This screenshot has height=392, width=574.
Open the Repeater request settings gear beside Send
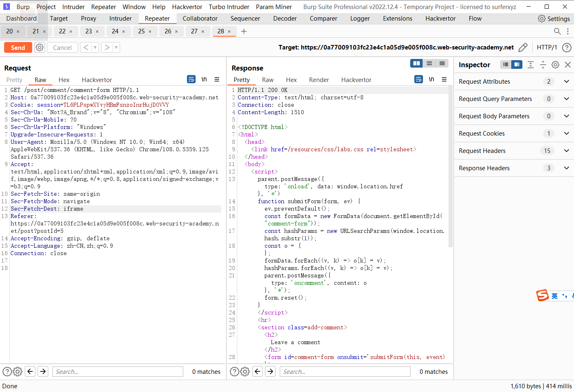coord(39,47)
